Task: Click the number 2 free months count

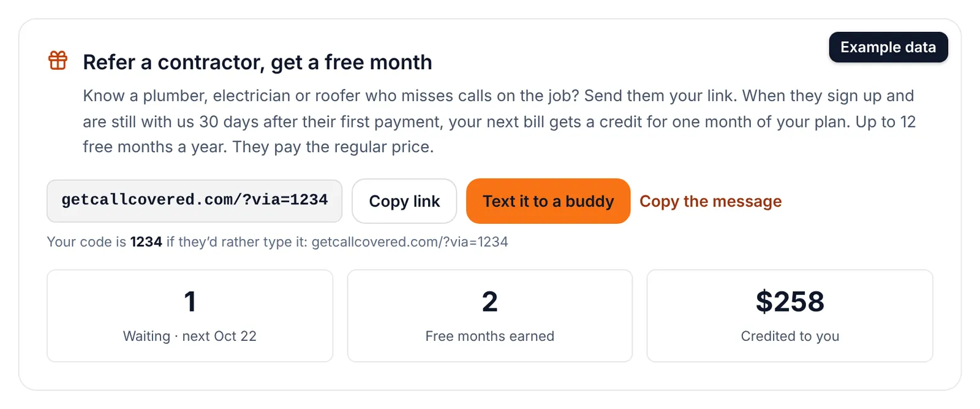Action: pos(490,302)
